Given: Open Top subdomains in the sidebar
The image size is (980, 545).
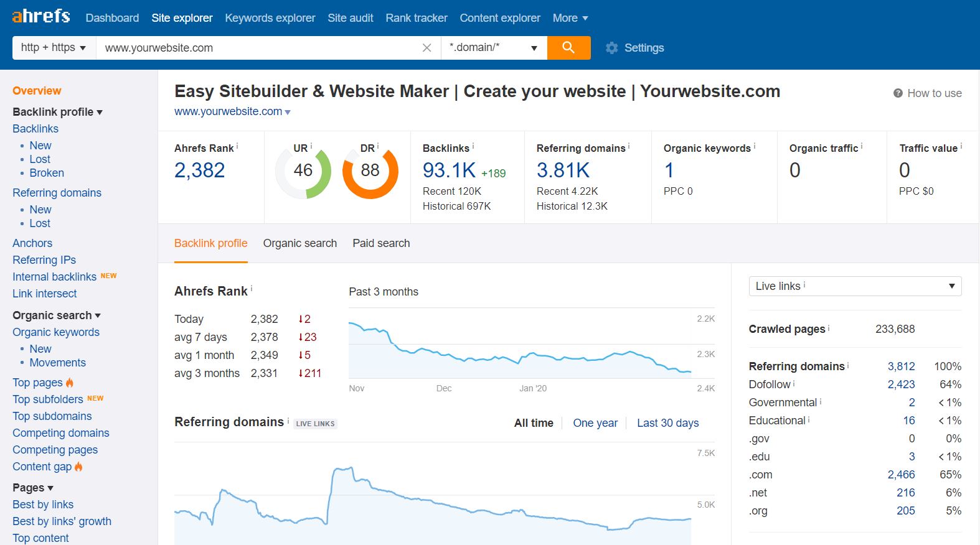Looking at the screenshot, I should tap(52, 416).
